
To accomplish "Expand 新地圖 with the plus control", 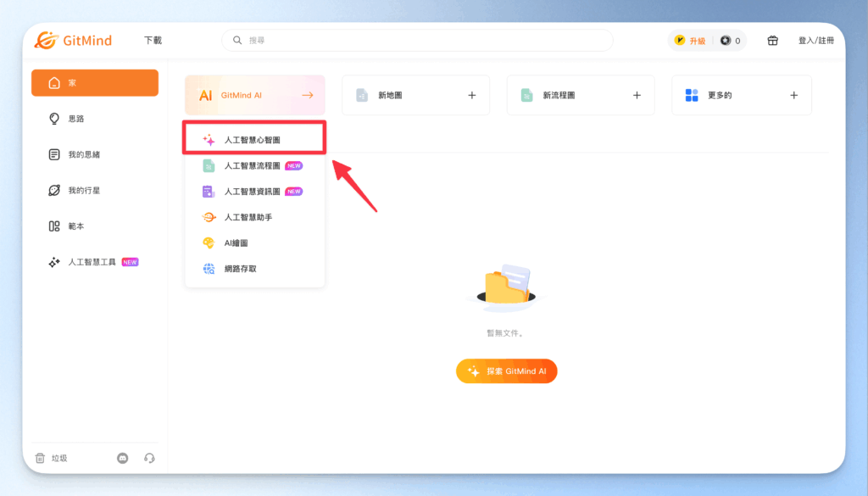I will click(x=472, y=95).
